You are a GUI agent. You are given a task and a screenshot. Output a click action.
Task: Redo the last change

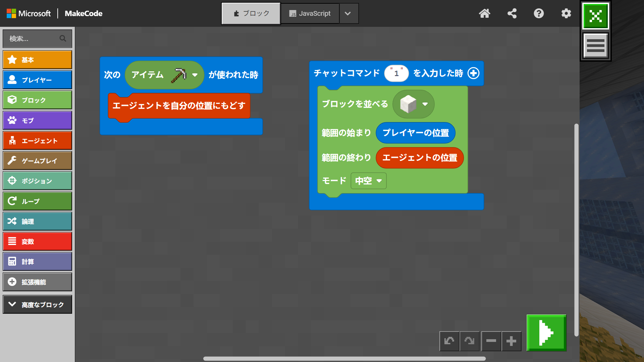(x=469, y=341)
